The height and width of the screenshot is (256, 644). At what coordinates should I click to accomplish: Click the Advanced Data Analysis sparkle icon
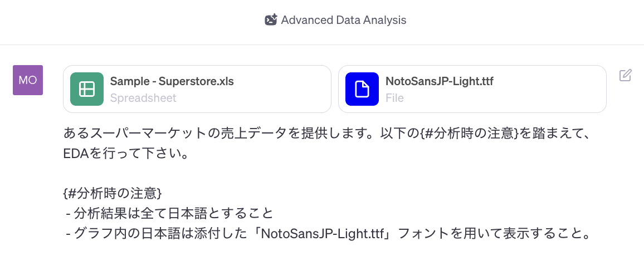(271, 20)
